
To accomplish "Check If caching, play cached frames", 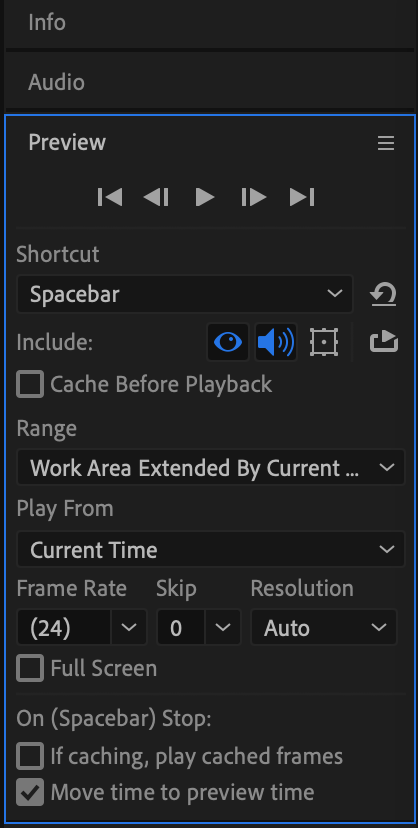I will (30, 756).
